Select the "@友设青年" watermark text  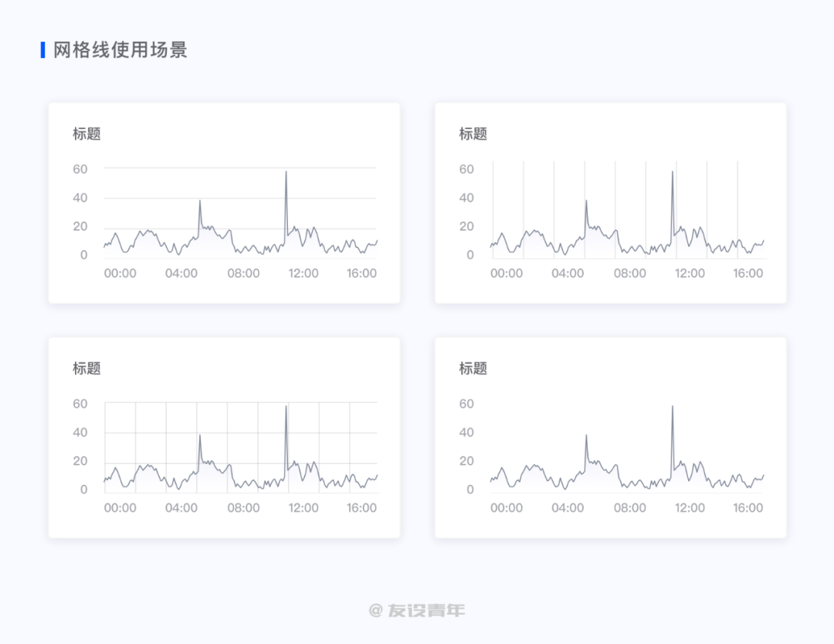(417, 610)
